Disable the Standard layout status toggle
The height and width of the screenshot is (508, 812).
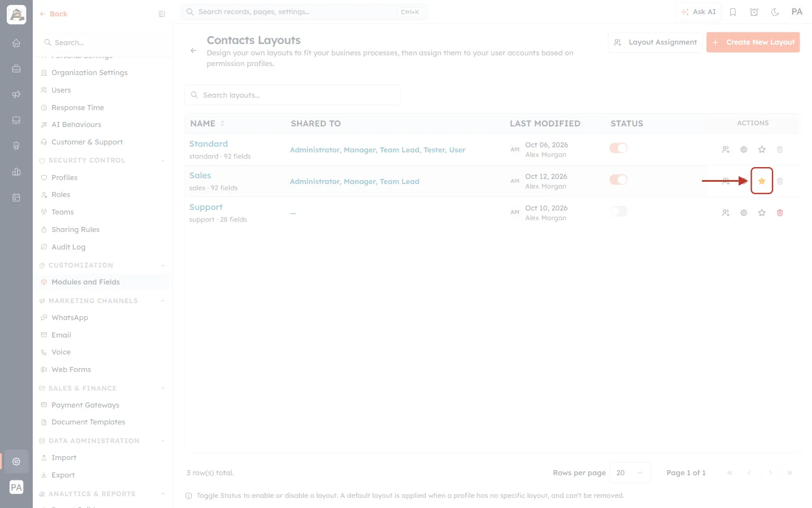point(619,148)
